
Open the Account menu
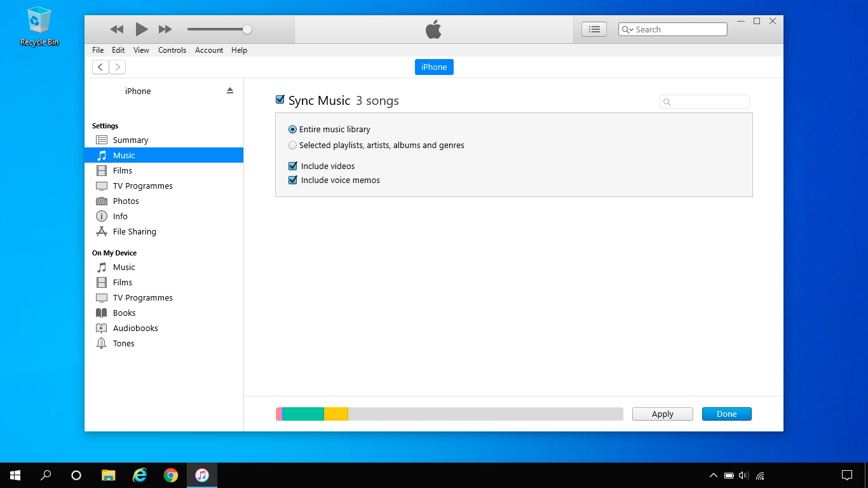(x=209, y=50)
